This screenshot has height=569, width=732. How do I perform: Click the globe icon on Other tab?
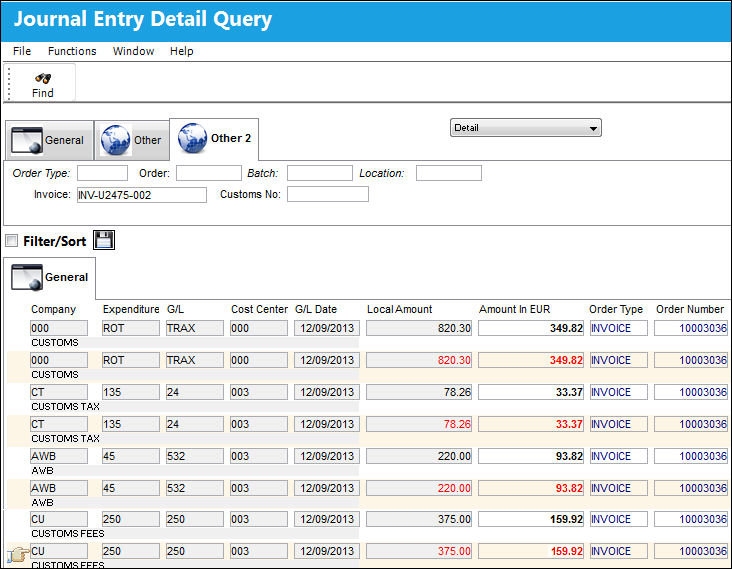coord(116,140)
